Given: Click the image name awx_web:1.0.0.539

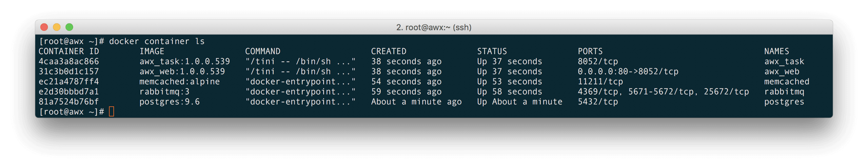Looking at the screenshot, I should tap(182, 72).
